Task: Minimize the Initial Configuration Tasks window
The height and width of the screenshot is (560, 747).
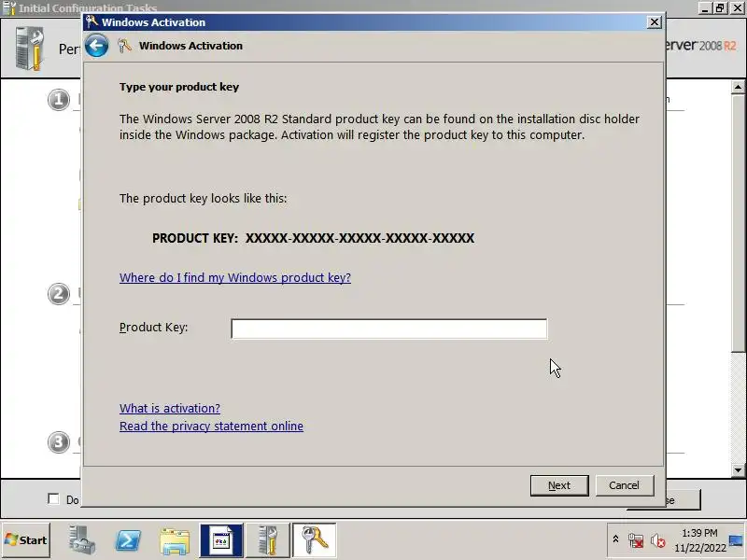Action: click(706, 7)
